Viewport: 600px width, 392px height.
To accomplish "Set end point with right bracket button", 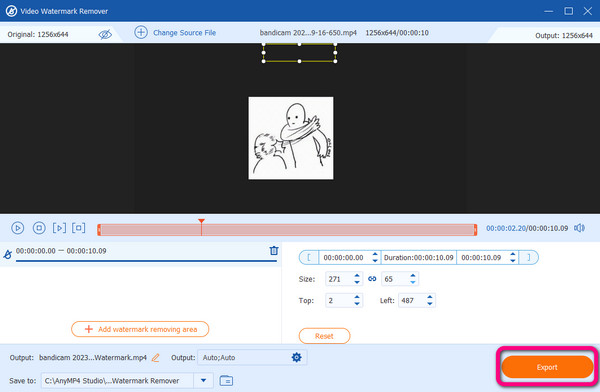I will (529, 258).
